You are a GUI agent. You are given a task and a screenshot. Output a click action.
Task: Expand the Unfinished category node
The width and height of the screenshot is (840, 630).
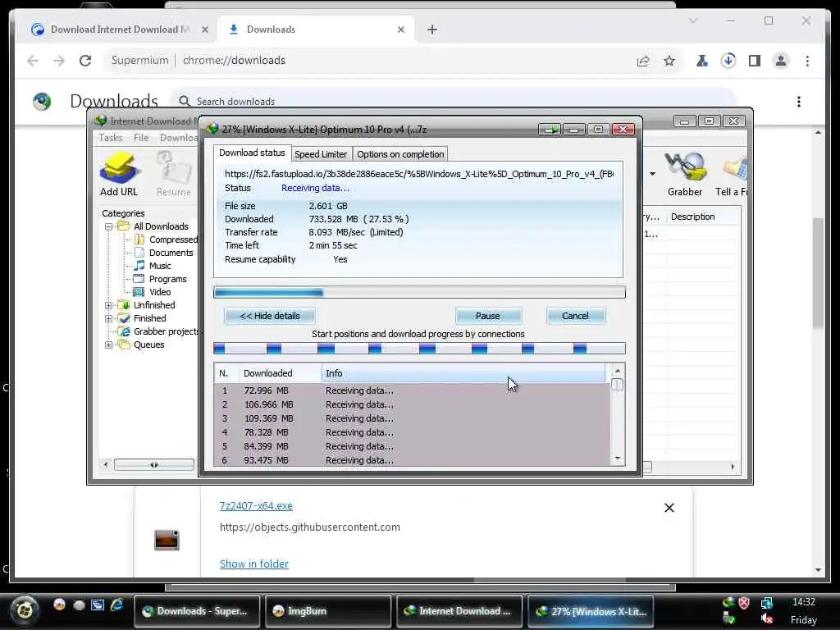[x=108, y=305]
